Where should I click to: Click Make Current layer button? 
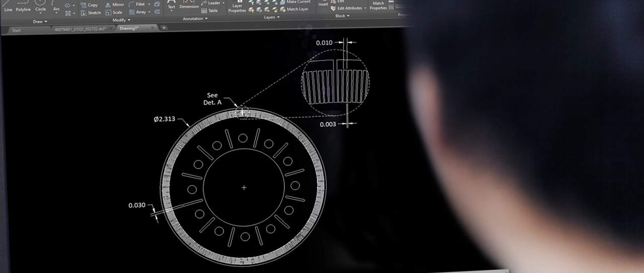tap(294, 2)
